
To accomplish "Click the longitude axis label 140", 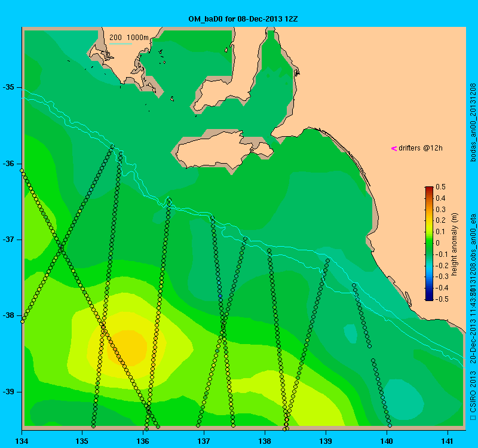I will (x=387, y=441).
